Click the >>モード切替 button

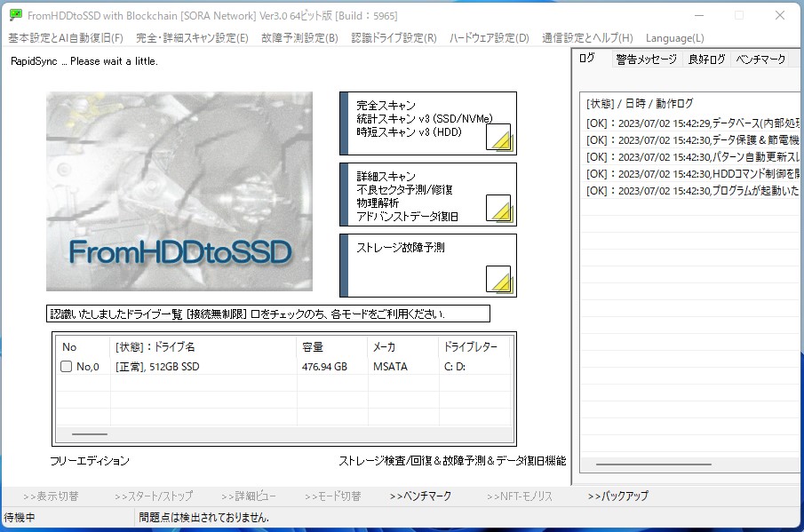pos(333,496)
